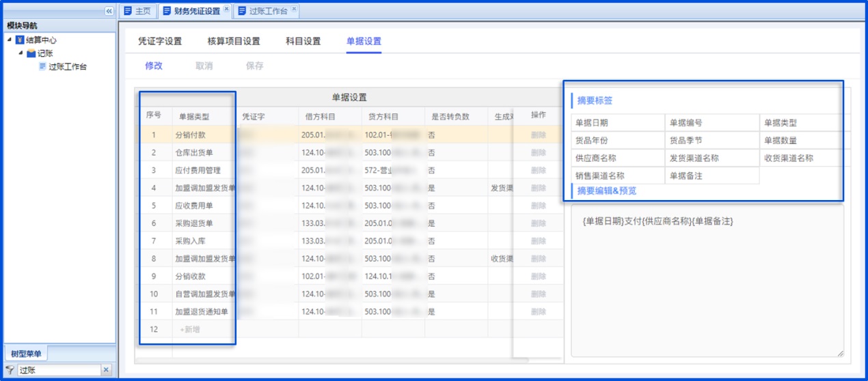
Task: Collapse the 记账 tree node arrow
Action: pyautogui.click(x=21, y=53)
